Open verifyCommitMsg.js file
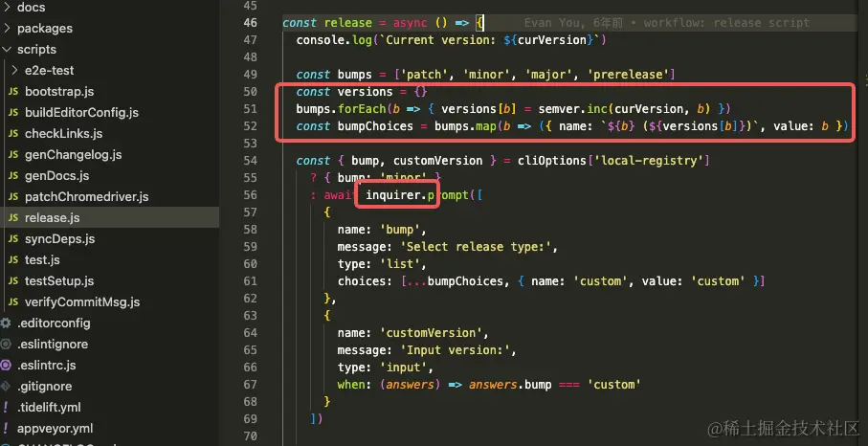The image size is (868, 446). [82, 302]
